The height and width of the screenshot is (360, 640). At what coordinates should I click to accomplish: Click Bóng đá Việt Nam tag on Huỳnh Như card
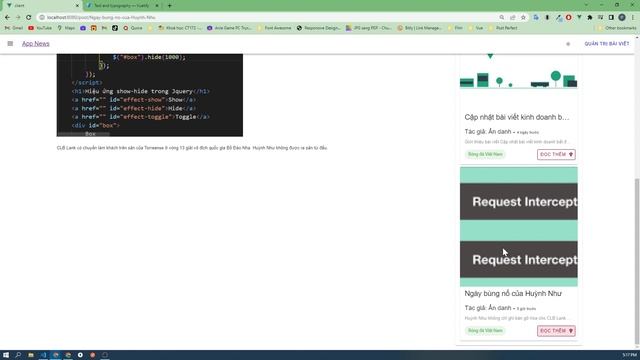[x=485, y=331]
